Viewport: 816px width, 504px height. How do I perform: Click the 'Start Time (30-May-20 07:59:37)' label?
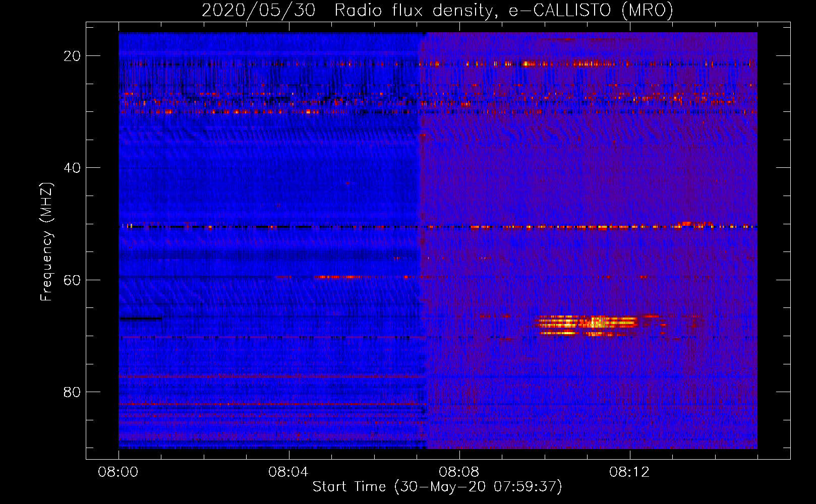437,487
